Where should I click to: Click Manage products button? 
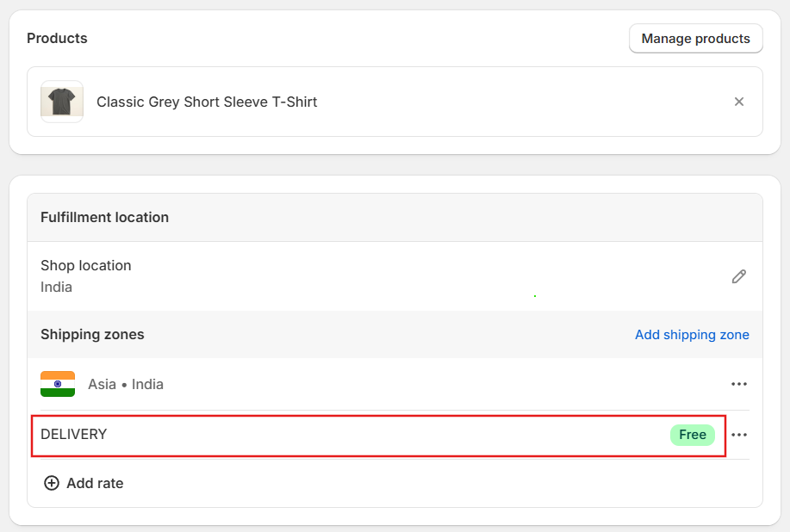point(695,39)
